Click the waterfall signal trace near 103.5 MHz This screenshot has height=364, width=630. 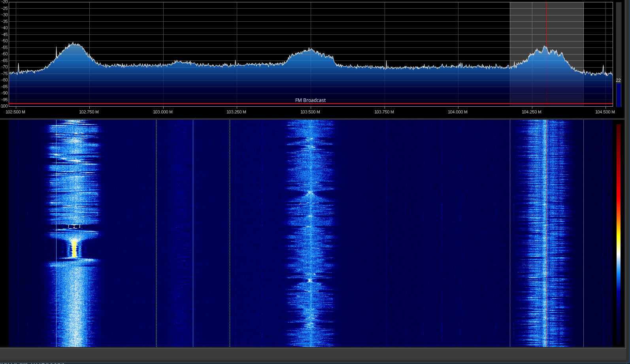click(311, 233)
